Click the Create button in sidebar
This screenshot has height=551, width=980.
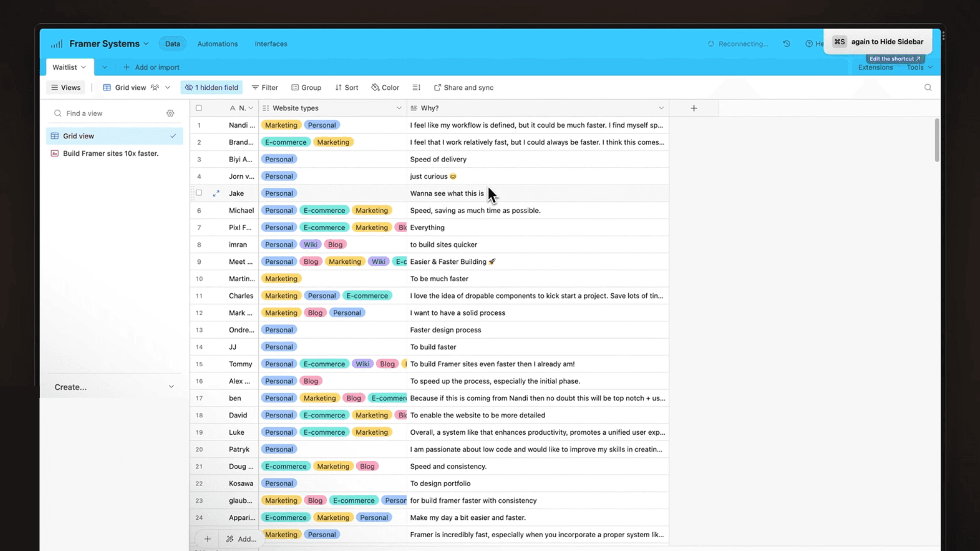pyautogui.click(x=70, y=387)
